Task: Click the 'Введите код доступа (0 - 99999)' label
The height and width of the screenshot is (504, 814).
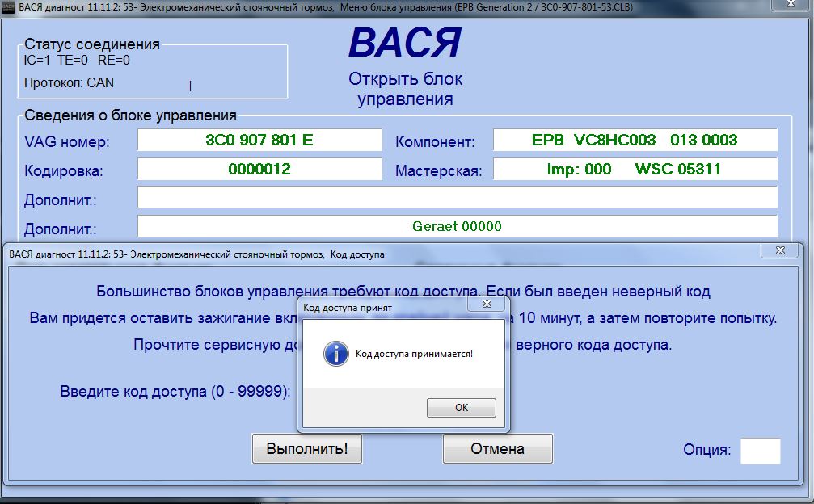Action: coord(175,392)
